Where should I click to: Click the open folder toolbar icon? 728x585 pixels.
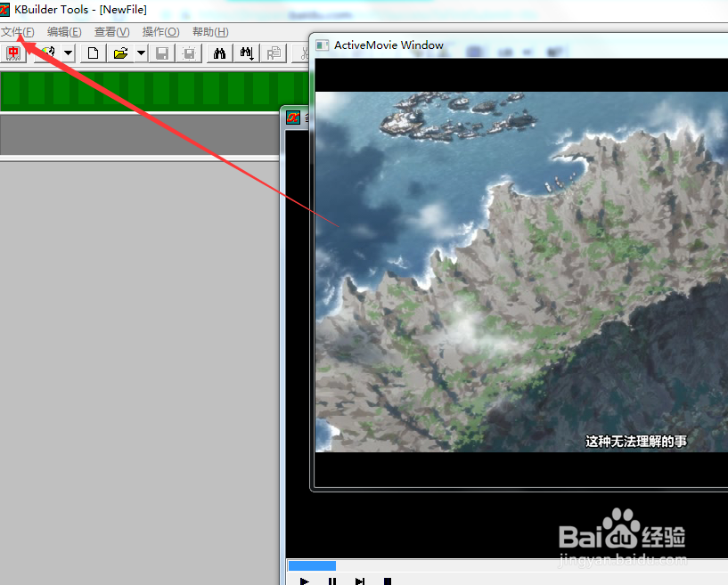pyautogui.click(x=120, y=53)
